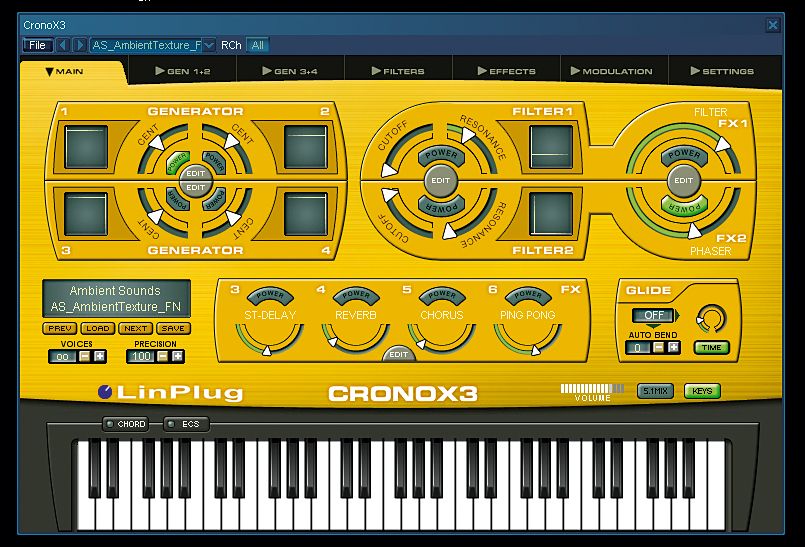Click Generator 2 waveform display

point(305,147)
